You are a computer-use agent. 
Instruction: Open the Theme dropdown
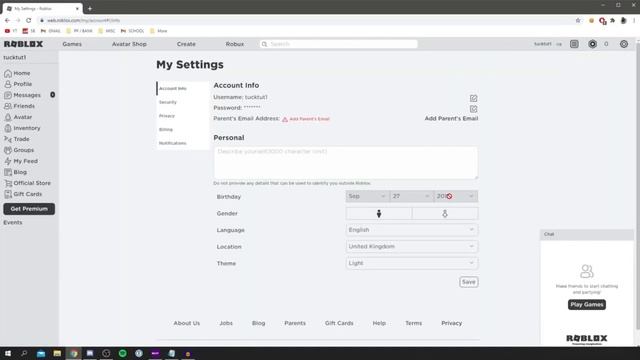click(411, 263)
